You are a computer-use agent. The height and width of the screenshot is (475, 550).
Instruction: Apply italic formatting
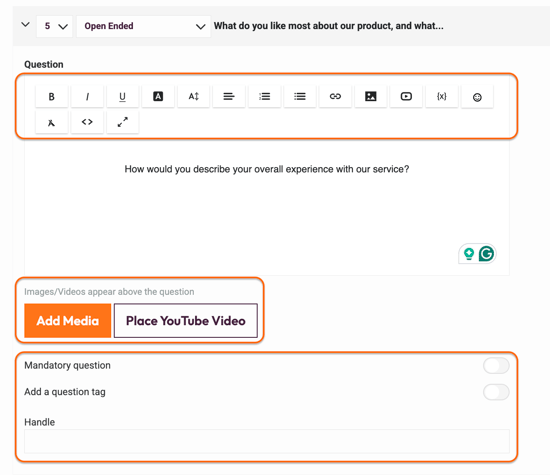pos(87,96)
